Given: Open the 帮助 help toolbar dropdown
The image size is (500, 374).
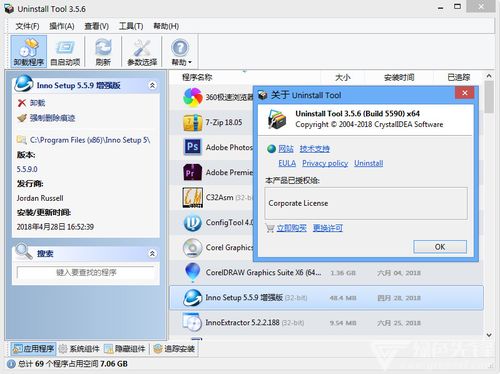Looking at the screenshot, I should coord(181,52).
